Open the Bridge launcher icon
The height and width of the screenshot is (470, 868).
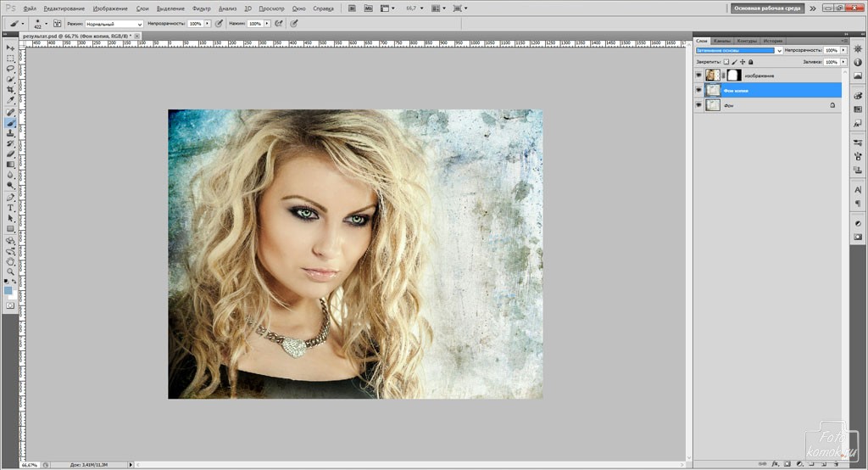[x=353, y=8]
